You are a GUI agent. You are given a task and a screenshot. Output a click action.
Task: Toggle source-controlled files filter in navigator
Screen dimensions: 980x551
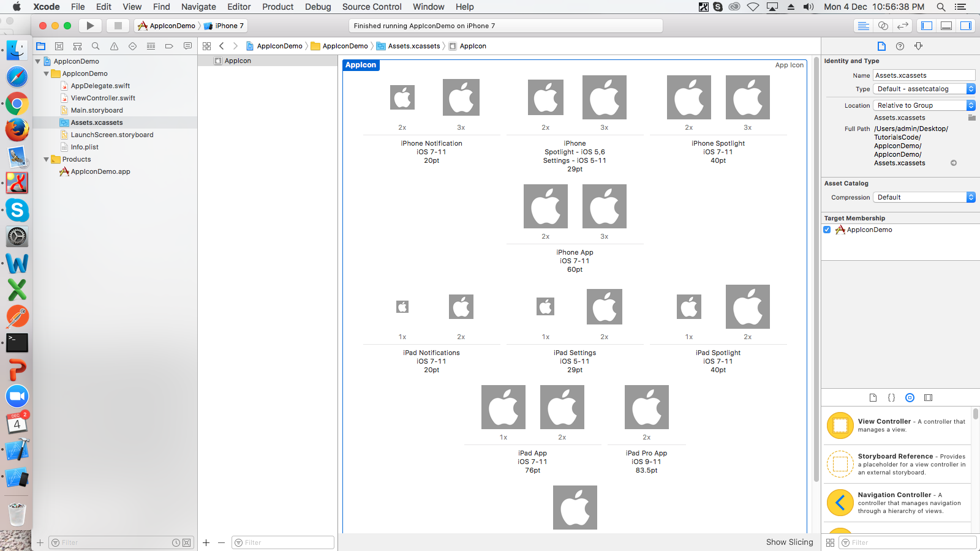(x=187, y=542)
